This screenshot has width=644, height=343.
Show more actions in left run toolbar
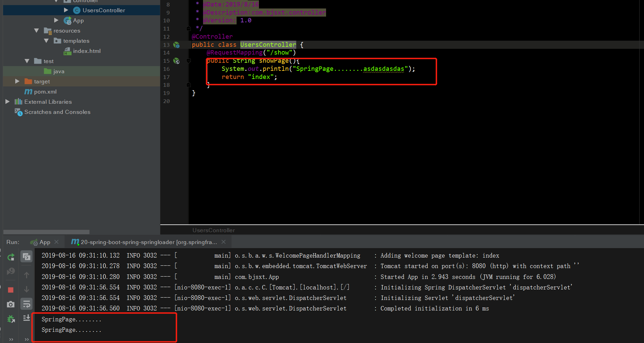11,339
